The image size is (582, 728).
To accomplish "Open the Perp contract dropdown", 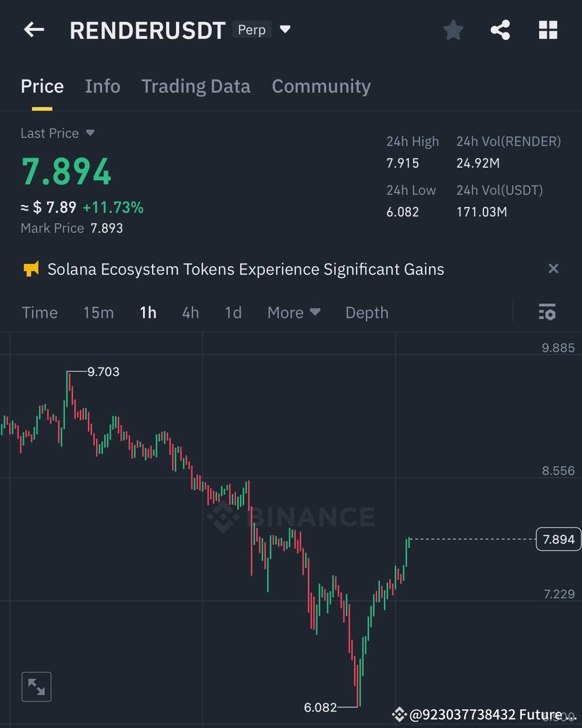I will [260, 30].
